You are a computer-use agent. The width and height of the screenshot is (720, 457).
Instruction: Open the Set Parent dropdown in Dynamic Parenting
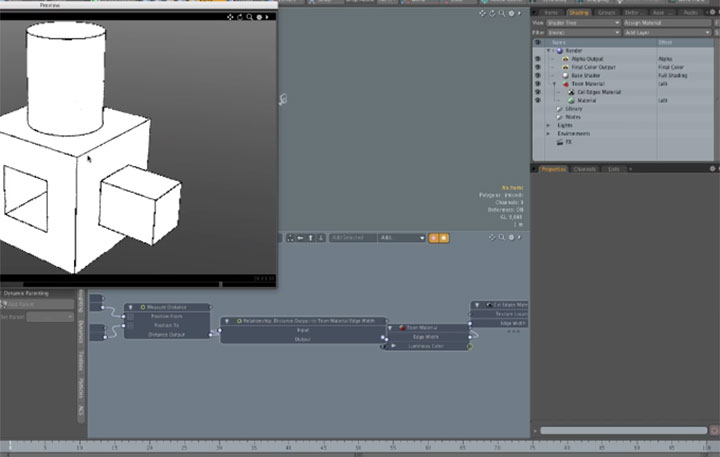50,317
